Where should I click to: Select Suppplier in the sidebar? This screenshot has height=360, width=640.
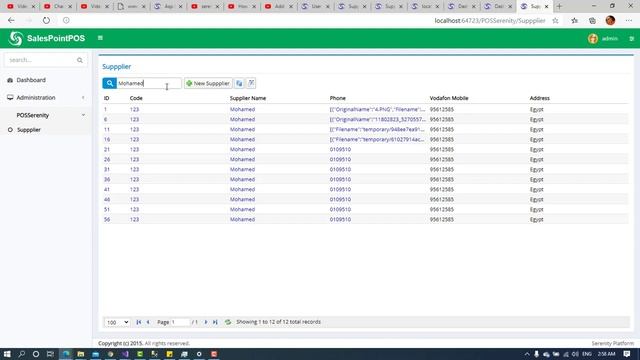tap(29, 130)
